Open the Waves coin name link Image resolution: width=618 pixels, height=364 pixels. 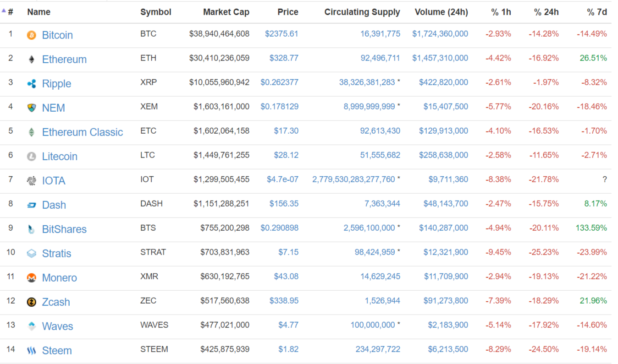pos(57,326)
